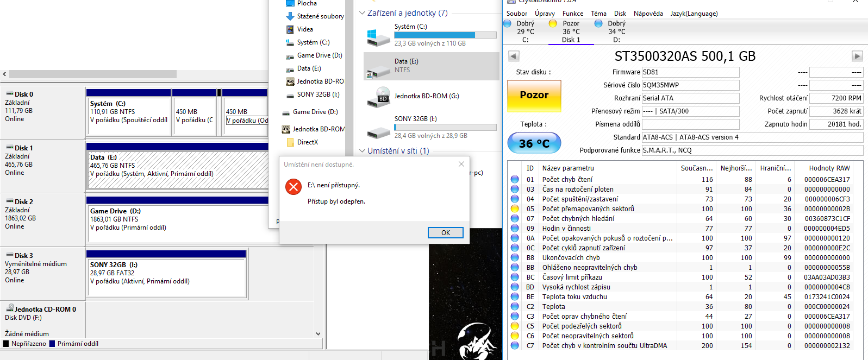Collapse the 'Umístění v síti' group
Screen dimensions: 868x360
[x=363, y=151]
